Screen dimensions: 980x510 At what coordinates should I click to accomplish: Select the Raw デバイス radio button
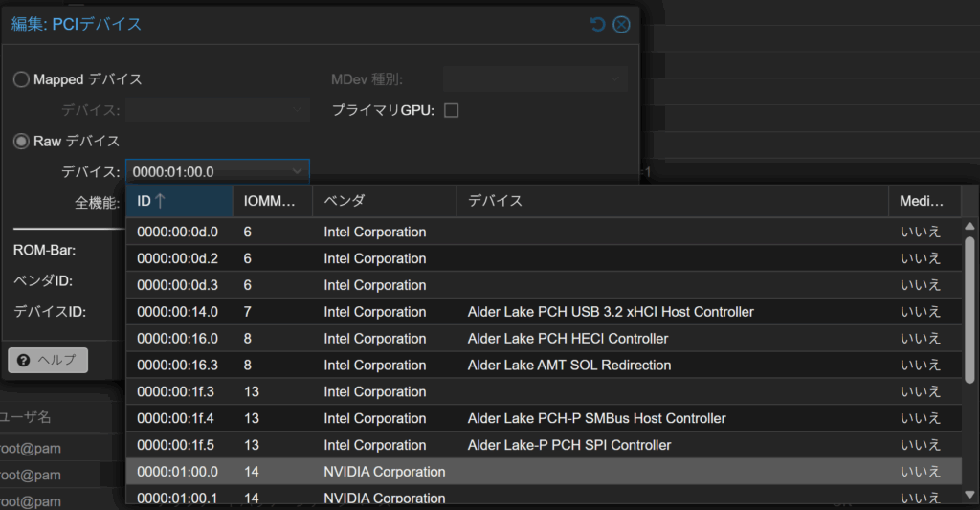[21, 141]
